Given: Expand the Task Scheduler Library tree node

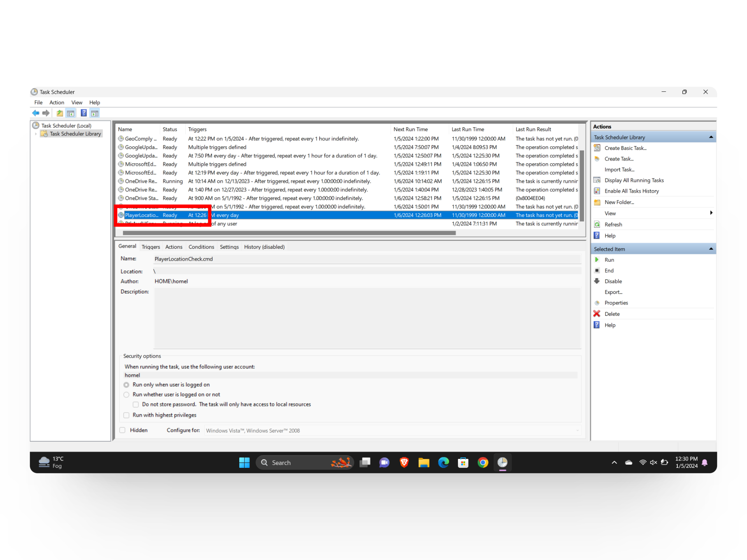Looking at the screenshot, I should click(36, 134).
